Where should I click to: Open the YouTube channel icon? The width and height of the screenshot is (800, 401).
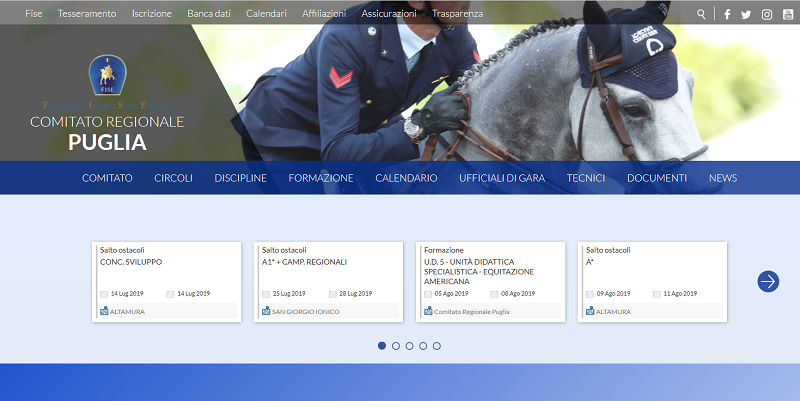(x=788, y=14)
